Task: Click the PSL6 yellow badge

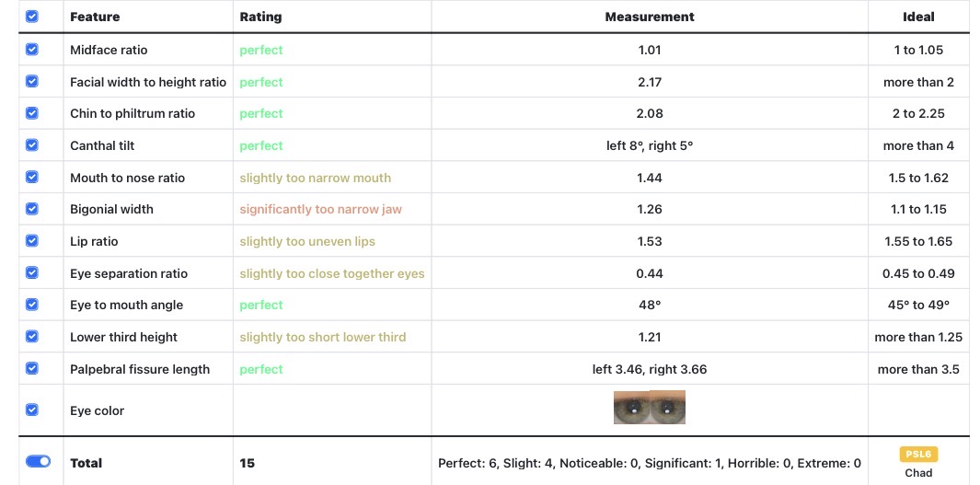Action: (918, 455)
